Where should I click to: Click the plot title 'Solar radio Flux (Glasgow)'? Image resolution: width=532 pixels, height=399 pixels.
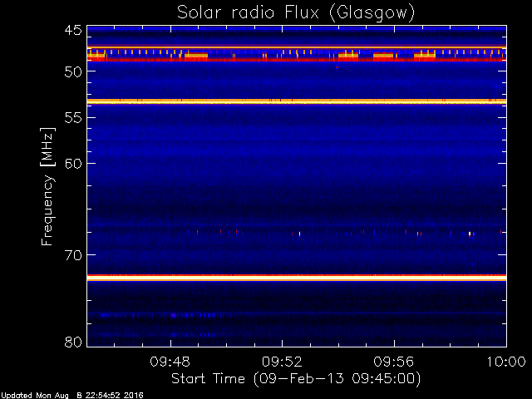click(296, 13)
